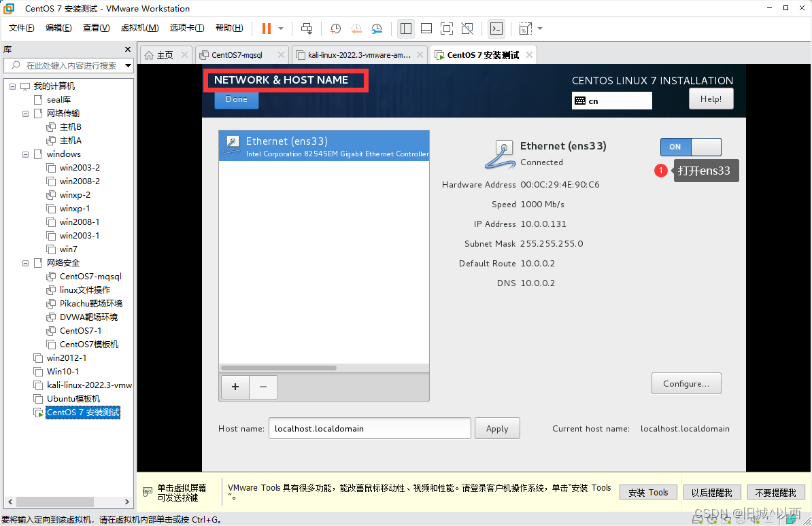Collapse the windows folder
This screenshot has height=526, width=812.
(25, 154)
